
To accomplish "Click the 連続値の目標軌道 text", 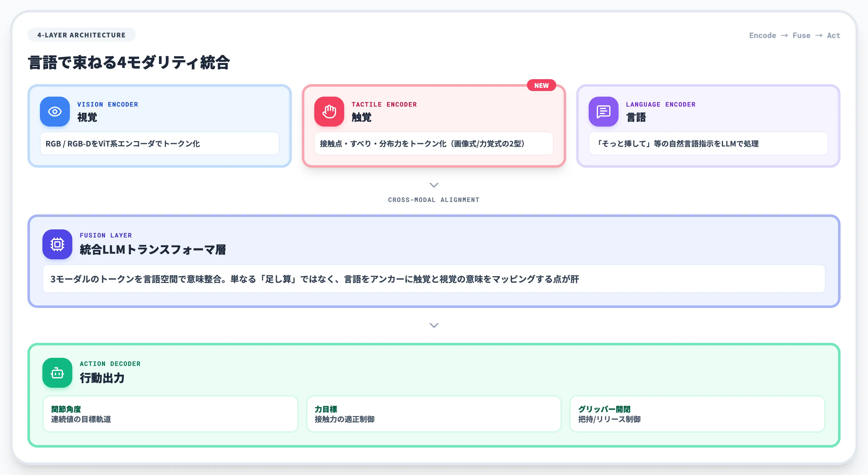I will (x=81, y=419).
